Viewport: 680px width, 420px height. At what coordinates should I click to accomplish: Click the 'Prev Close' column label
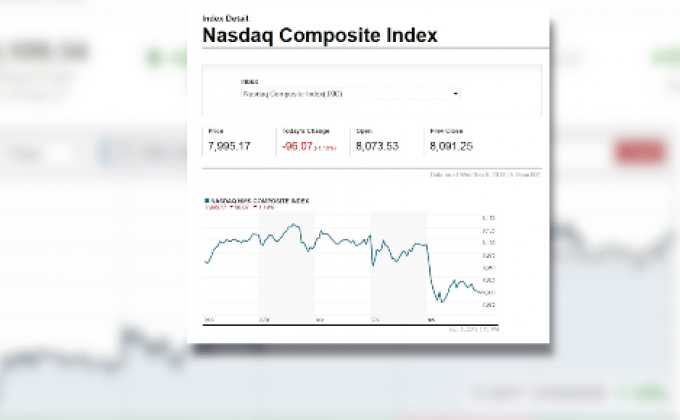pos(444,131)
